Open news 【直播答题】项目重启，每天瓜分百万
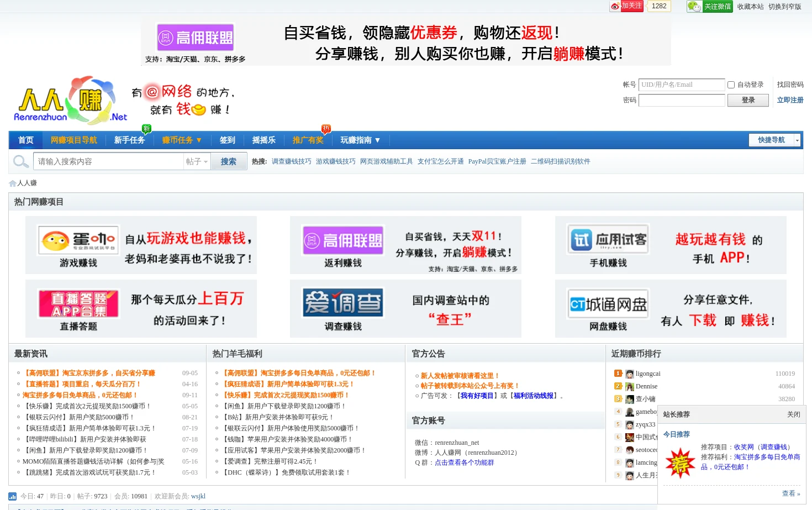Image resolution: width=812 pixels, height=510 pixels. coord(82,384)
